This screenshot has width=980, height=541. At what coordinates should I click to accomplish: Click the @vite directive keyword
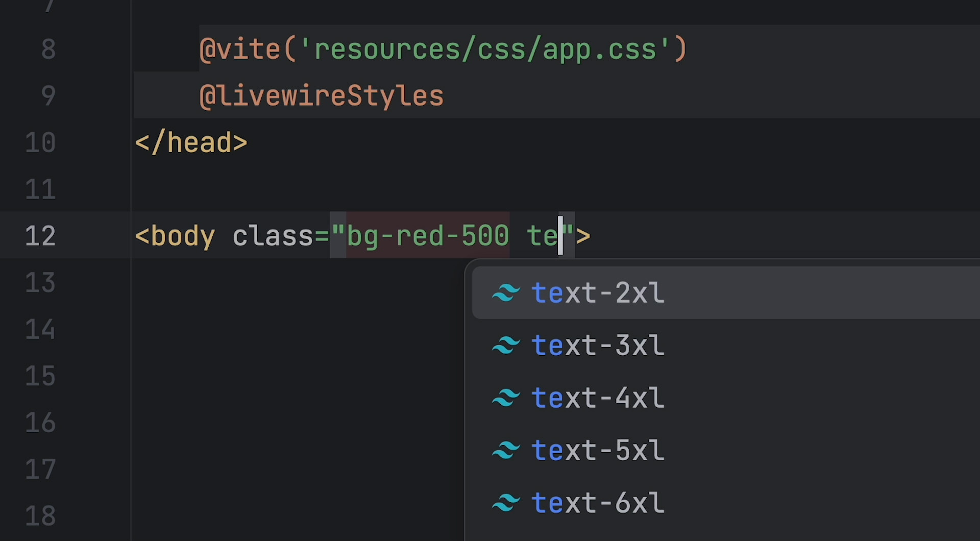pyautogui.click(x=240, y=50)
